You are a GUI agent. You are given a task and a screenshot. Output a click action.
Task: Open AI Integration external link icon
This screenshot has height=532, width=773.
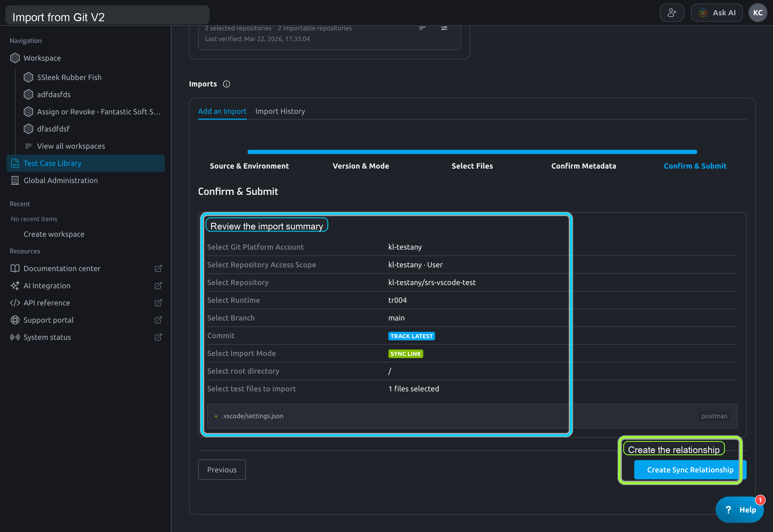[158, 286]
